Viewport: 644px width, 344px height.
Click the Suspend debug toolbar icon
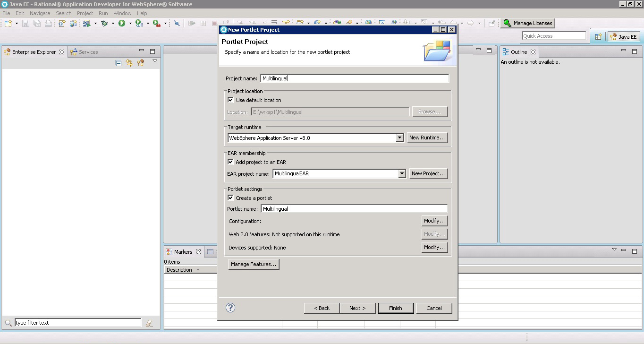click(203, 23)
